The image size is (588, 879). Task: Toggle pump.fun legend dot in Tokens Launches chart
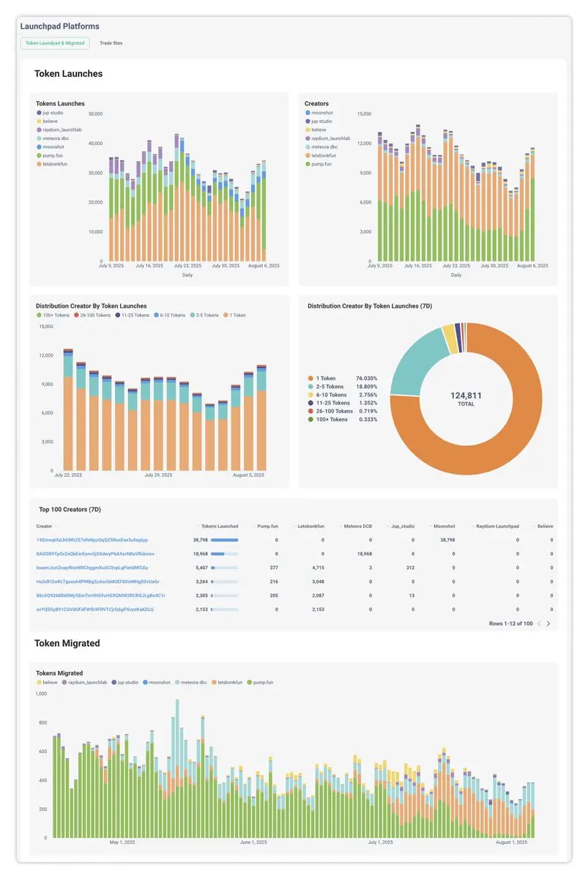click(x=39, y=155)
